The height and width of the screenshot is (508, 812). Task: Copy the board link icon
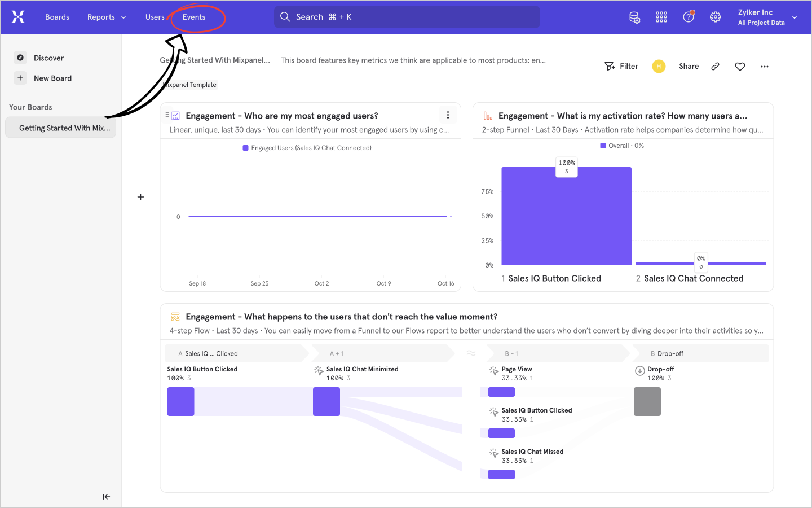pyautogui.click(x=715, y=66)
